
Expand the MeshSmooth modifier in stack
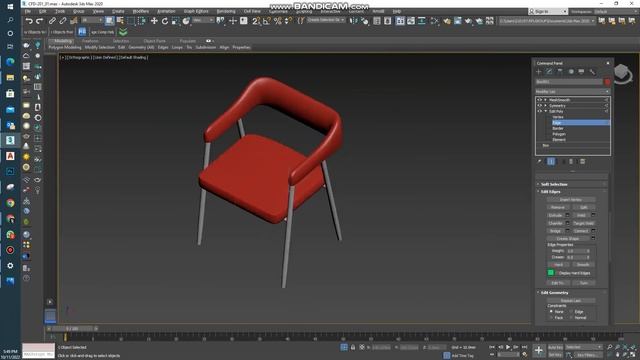coord(545,100)
